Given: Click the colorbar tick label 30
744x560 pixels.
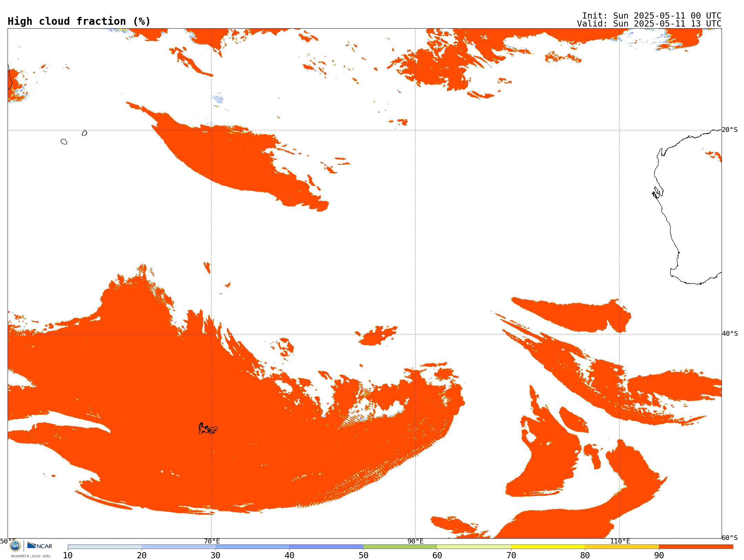Looking at the screenshot, I should (x=216, y=556).
